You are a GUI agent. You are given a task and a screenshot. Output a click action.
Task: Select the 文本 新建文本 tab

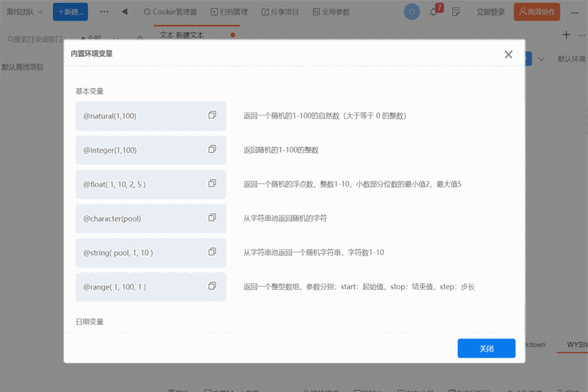point(196,35)
